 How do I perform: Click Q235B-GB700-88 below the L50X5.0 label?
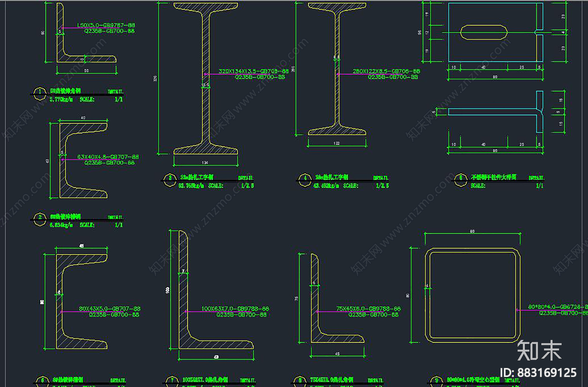coord(110,31)
